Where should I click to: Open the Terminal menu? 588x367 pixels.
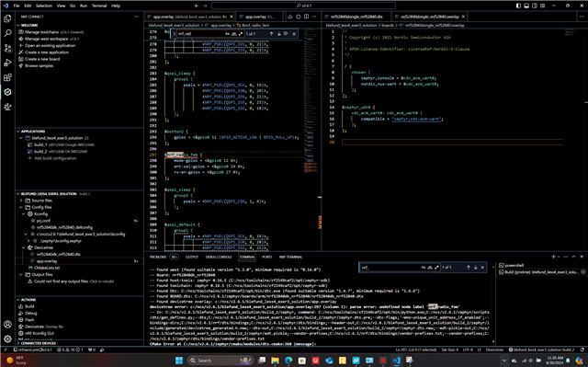[x=99, y=6]
